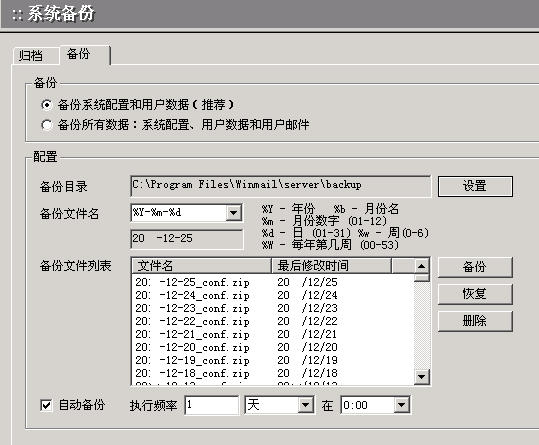The height and width of the screenshot is (445, 539).
Task: Sort by 文件名 column header
Action: pyautogui.click(x=201, y=266)
